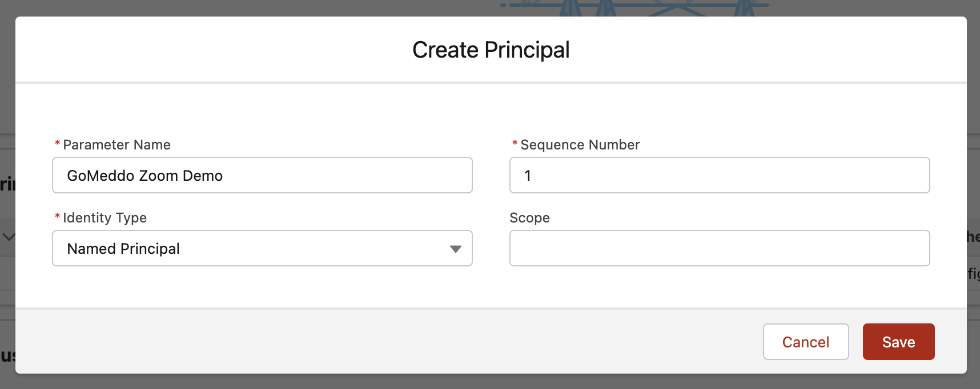
Task: Click the 'Identity Type' field label
Action: click(x=105, y=218)
